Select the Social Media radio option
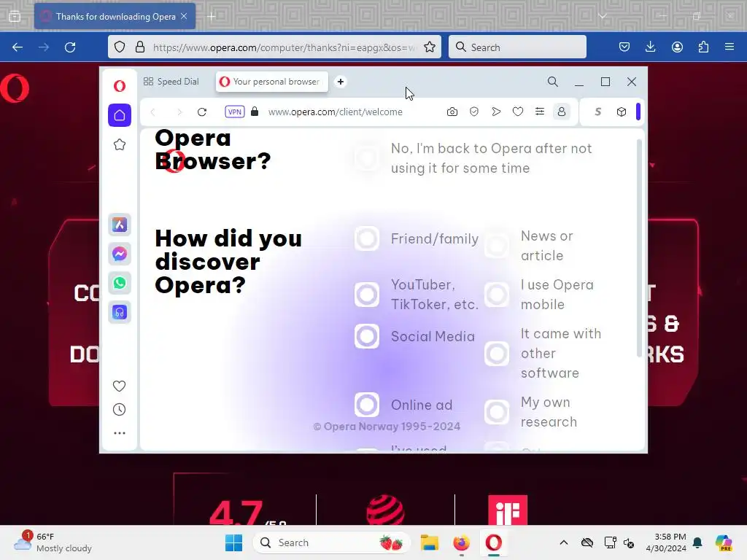The height and width of the screenshot is (560, 747). (367, 336)
